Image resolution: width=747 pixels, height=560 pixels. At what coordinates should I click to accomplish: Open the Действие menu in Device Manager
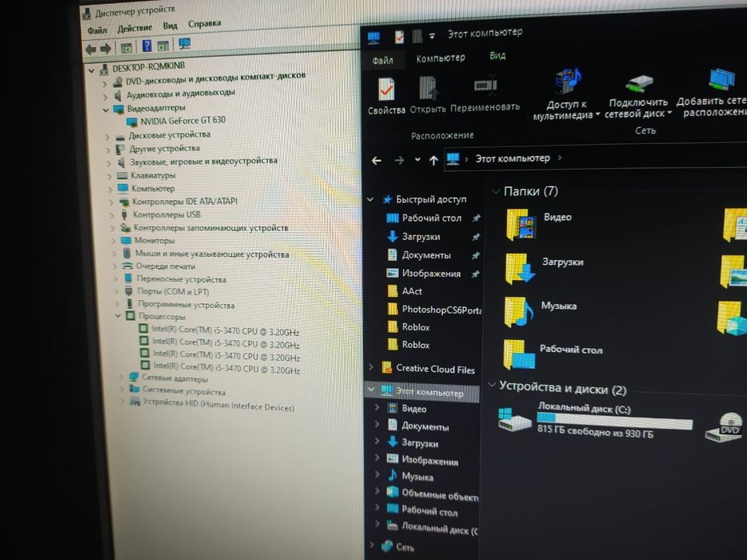pos(135,28)
